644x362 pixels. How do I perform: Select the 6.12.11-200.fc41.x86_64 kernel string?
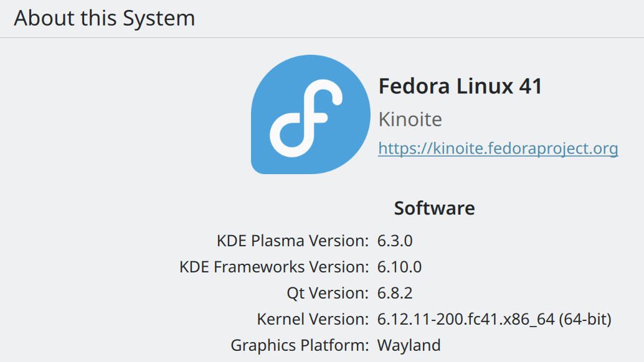[x=465, y=319]
